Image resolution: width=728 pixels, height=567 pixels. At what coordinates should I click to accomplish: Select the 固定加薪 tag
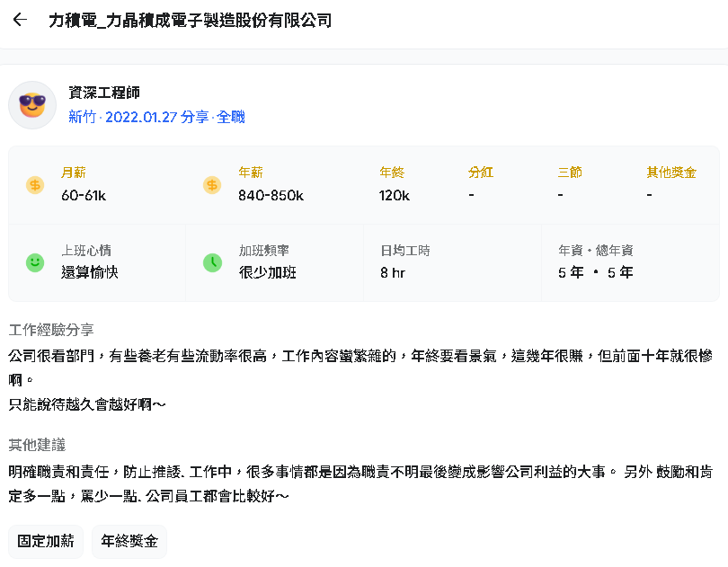point(46,541)
